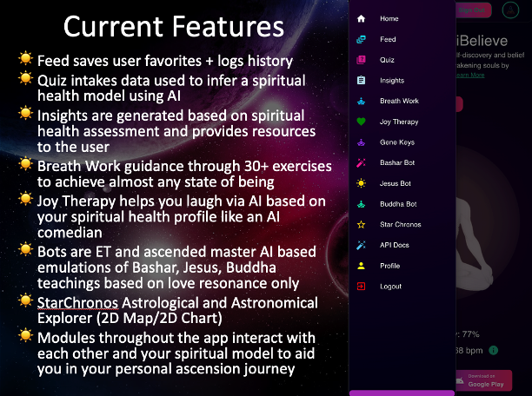Click the Logout door icon
The height and width of the screenshot is (396, 532).
coord(361,287)
